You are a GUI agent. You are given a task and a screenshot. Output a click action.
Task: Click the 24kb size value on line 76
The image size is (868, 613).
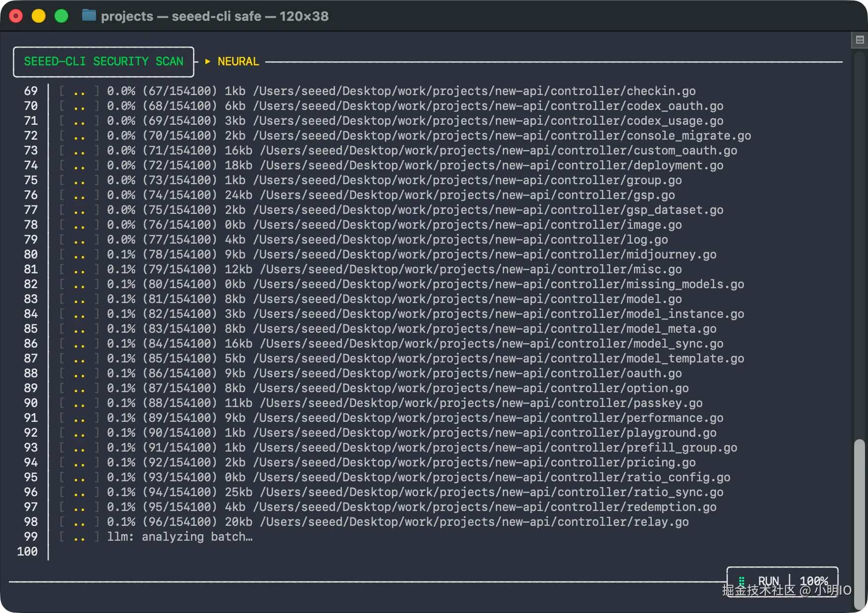tap(239, 195)
